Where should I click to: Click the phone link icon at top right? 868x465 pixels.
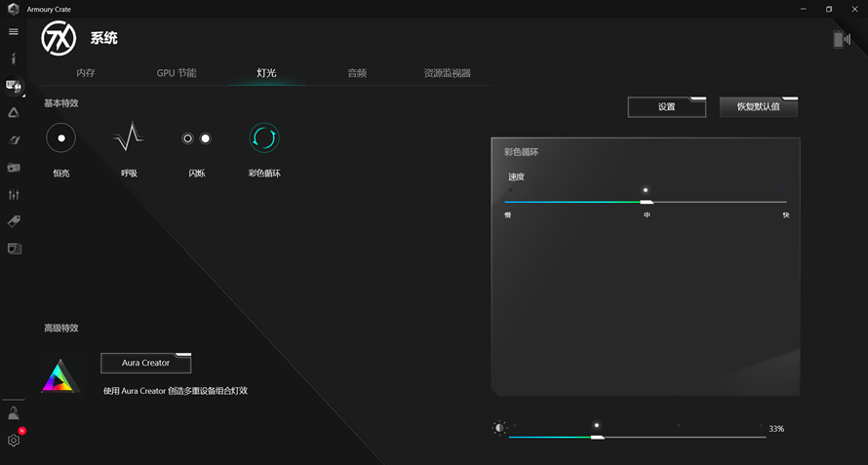tap(842, 39)
